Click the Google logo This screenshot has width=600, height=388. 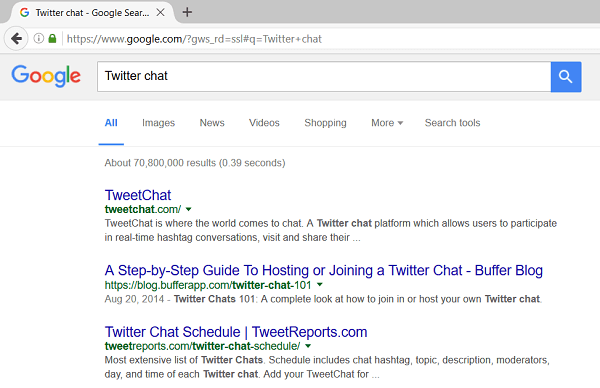click(46, 76)
